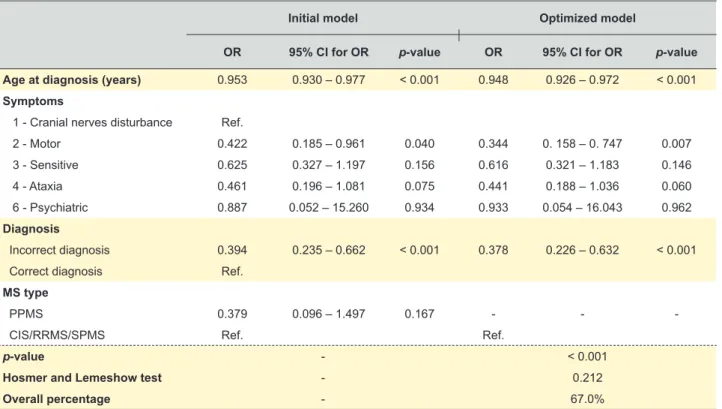Select the "2 - Motor" row label
Image resolution: width=722 pixels, height=409 pixels.
click(x=36, y=144)
